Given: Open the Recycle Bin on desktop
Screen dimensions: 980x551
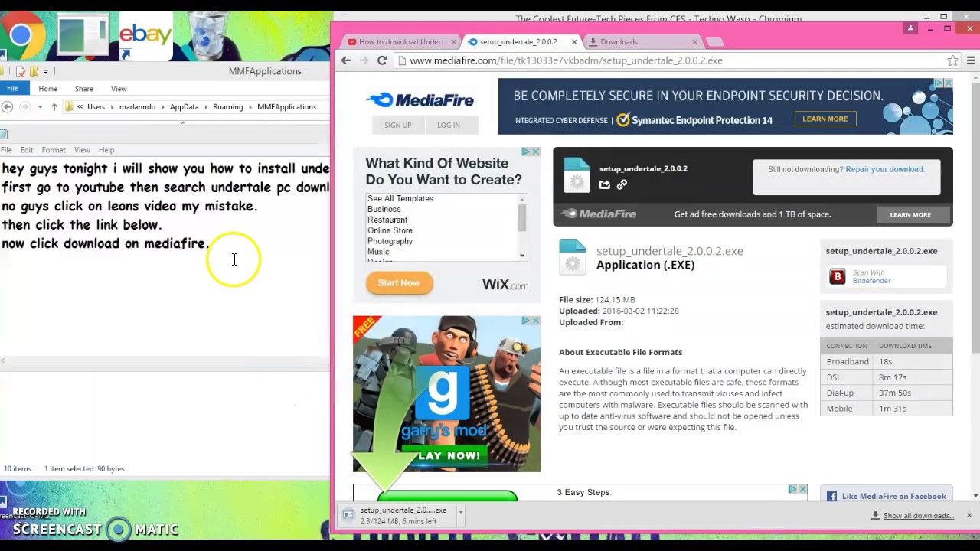Looking at the screenshot, I should [x=206, y=34].
